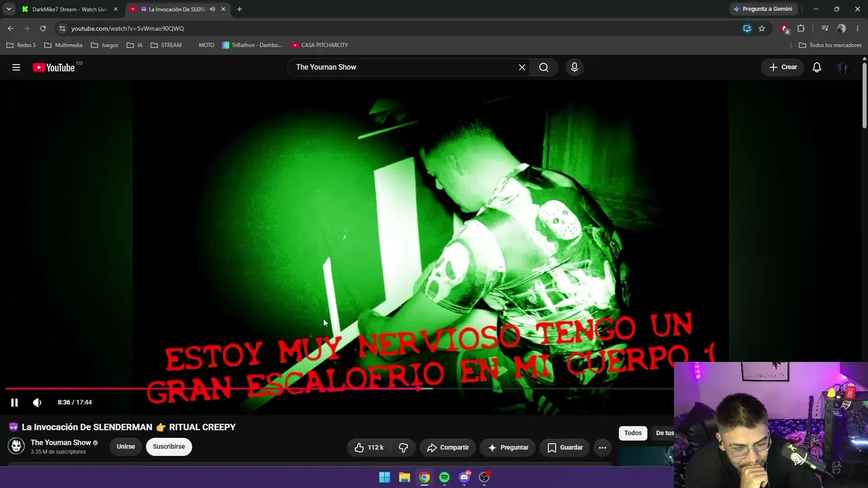Image resolution: width=868 pixels, height=488 pixels.
Task: Go back with the browser back arrow
Action: coord(10,28)
